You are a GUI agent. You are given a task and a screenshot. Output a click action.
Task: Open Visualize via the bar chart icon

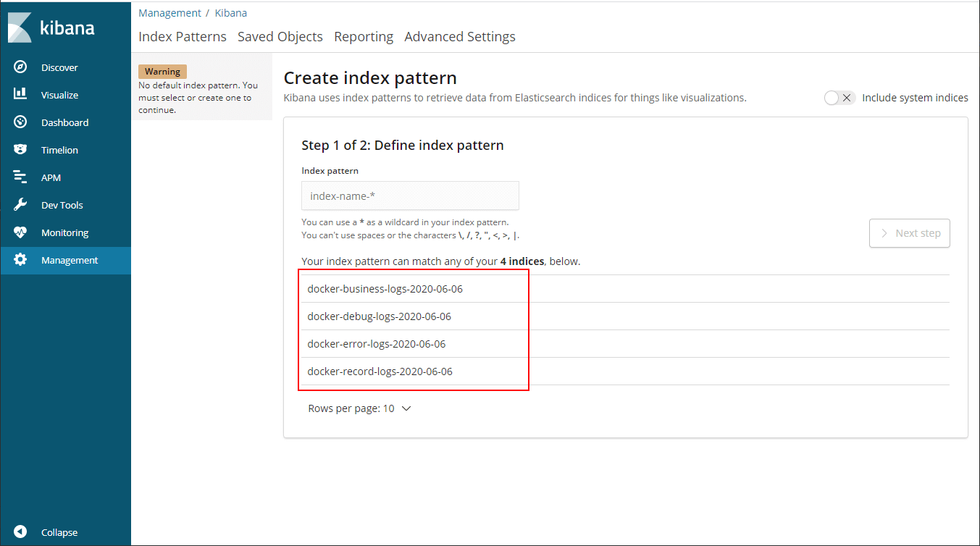[20, 94]
